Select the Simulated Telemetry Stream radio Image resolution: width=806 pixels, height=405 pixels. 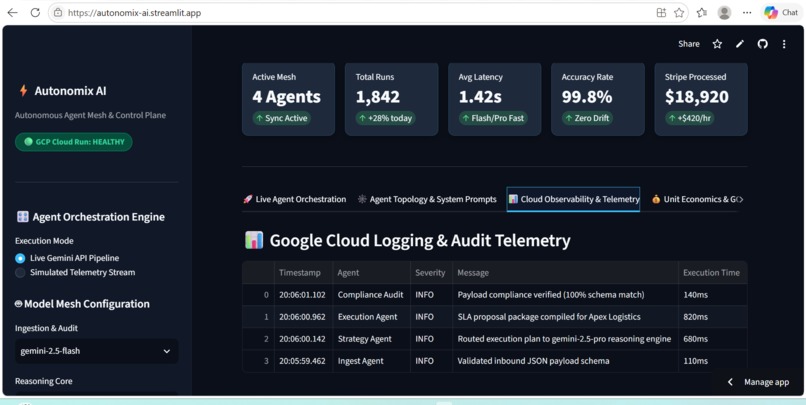click(x=20, y=272)
